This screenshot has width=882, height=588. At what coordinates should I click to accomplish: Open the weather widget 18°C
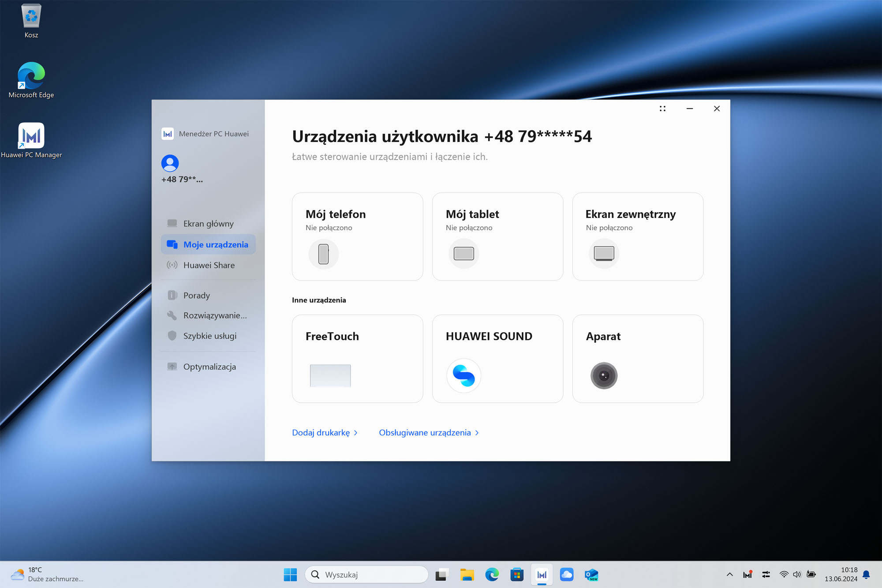coord(47,575)
